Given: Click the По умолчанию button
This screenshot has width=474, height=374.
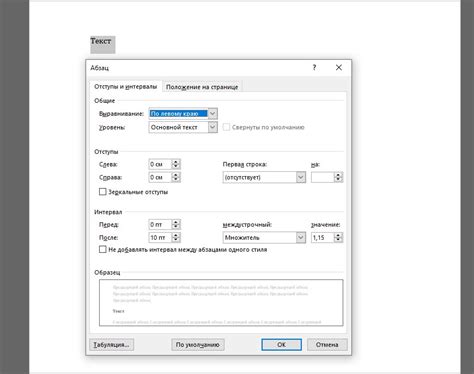Looking at the screenshot, I should click(x=198, y=345).
